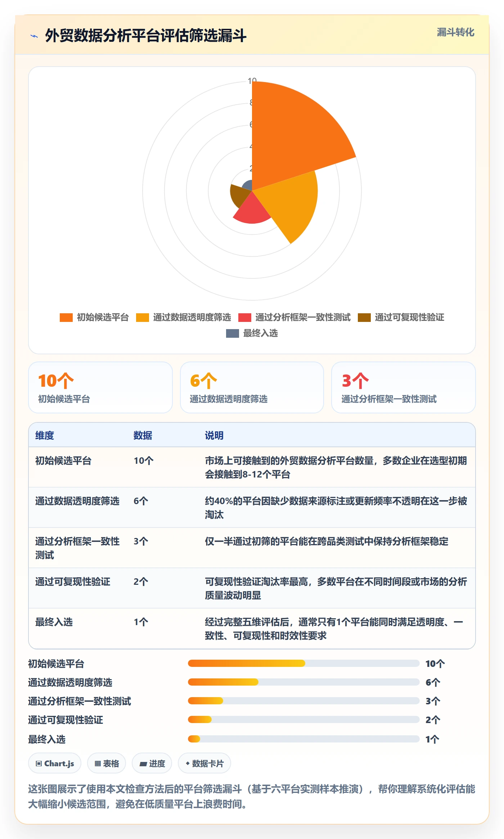504x839 pixels.
Task: Click the 维度 column header
Action: tap(45, 435)
